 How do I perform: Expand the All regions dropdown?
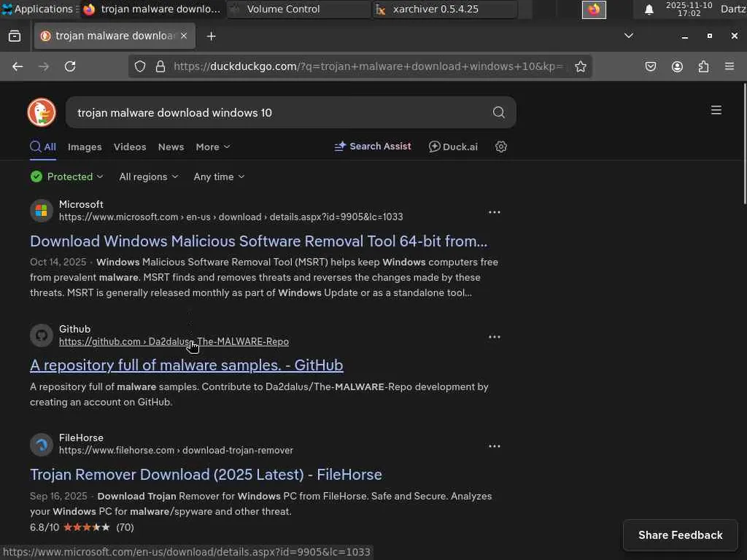coord(149,176)
